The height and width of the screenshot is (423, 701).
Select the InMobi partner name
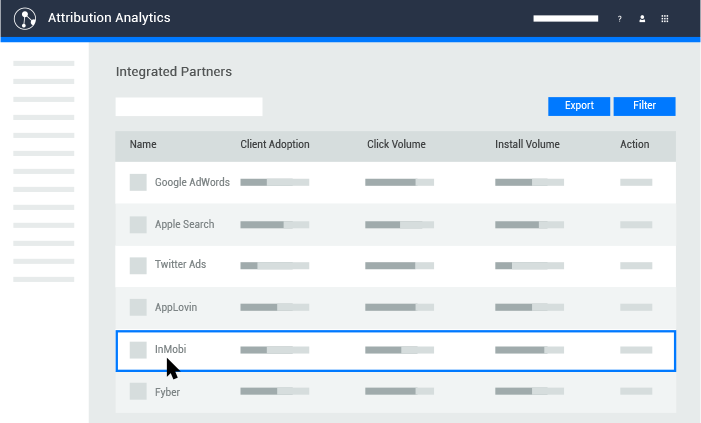tap(170, 349)
